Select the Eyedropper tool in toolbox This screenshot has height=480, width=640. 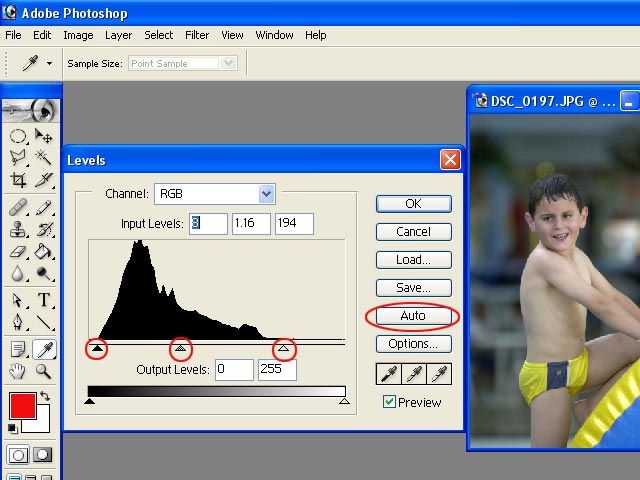[44, 349]
